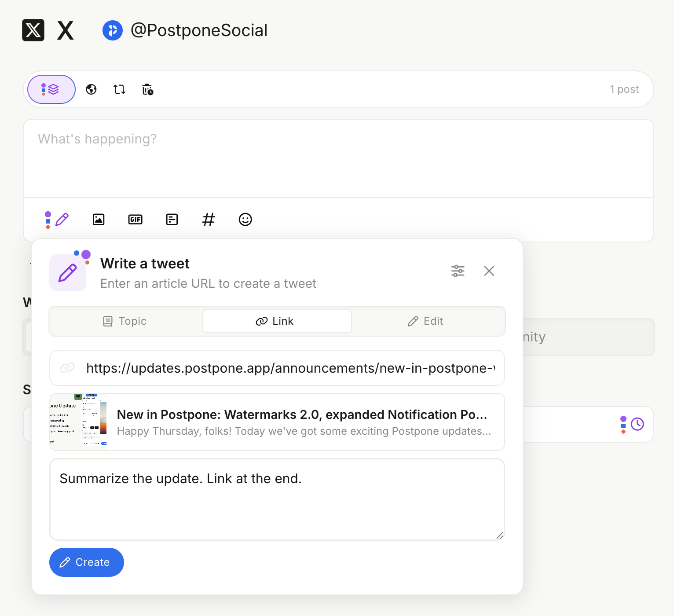Screen dimensions: 674x616
Task: Add an image with the picture icon
Action: (x=99, y=220)
